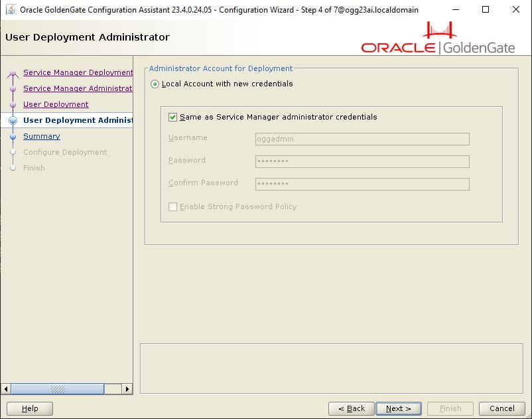Image resolution: width=532 pixels, height=419 pixels.
Task: Click the Administrator Account for Deployment heading
Action: point(220,68)
